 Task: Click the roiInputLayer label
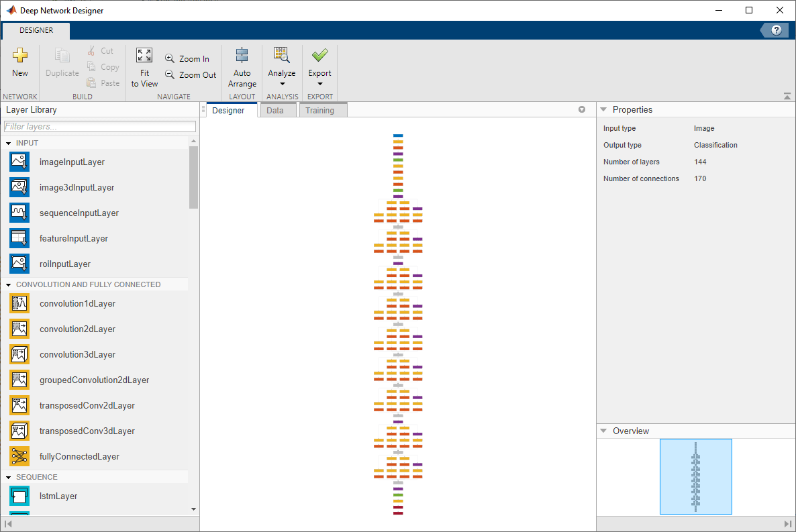tap(65, 264)
